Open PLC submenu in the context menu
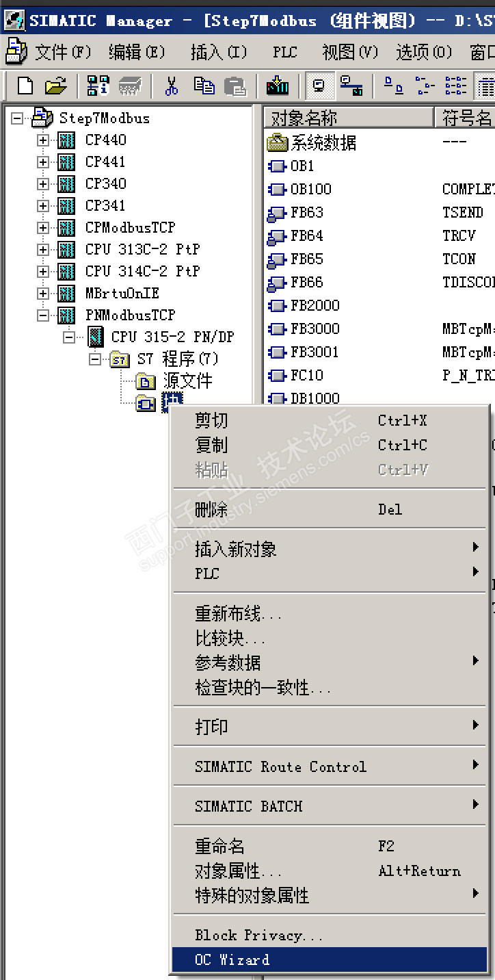The height and width of the screenshot is (980, 495). tap(330, 573)
